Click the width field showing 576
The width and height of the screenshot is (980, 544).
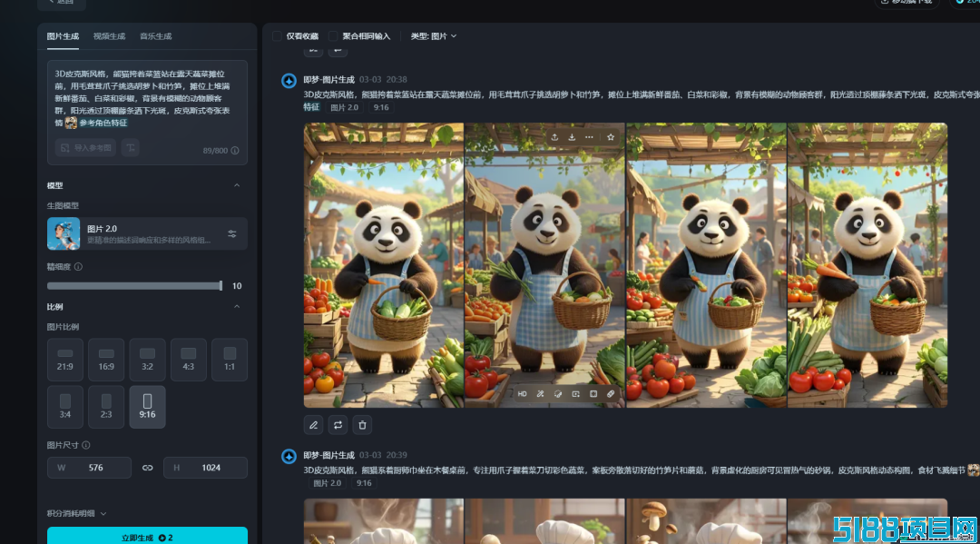click(x=89, y=468)
